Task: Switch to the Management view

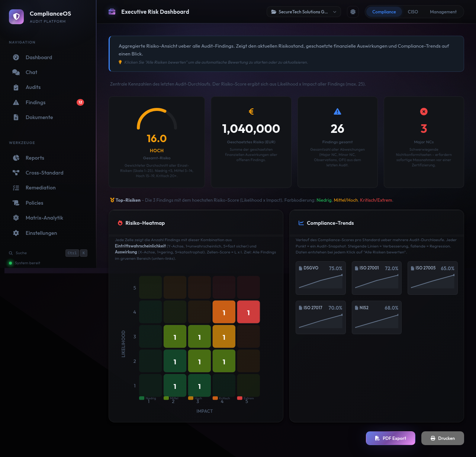Action: tap(443, 12)
